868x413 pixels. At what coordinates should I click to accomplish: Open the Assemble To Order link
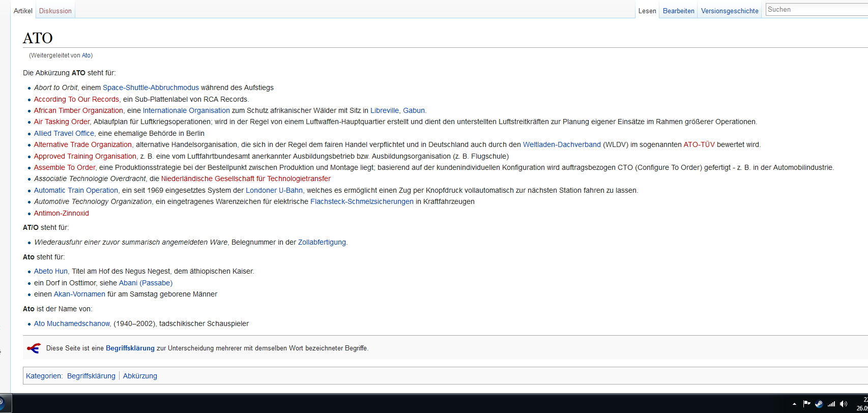point(65,167)
